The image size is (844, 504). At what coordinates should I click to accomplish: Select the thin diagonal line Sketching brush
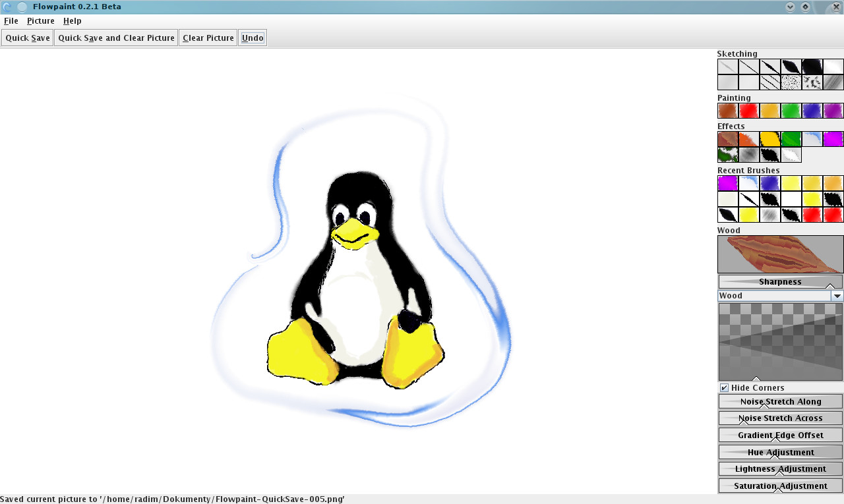coord(749,67)
